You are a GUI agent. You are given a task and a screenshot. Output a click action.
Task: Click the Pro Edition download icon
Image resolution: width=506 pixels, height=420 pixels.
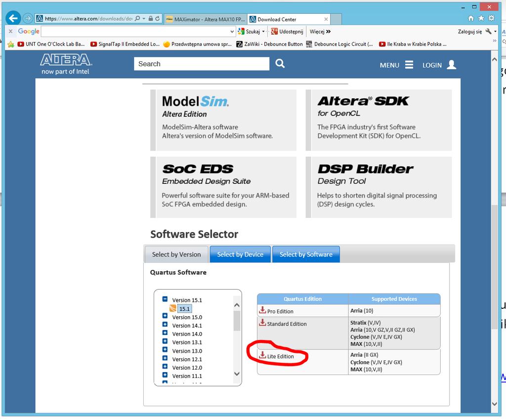tap(262, 310)
